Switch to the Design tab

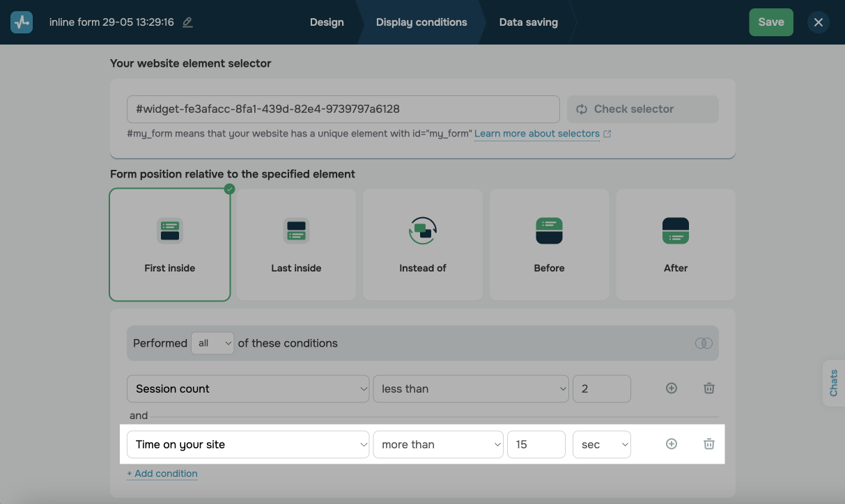coord(327,22)
